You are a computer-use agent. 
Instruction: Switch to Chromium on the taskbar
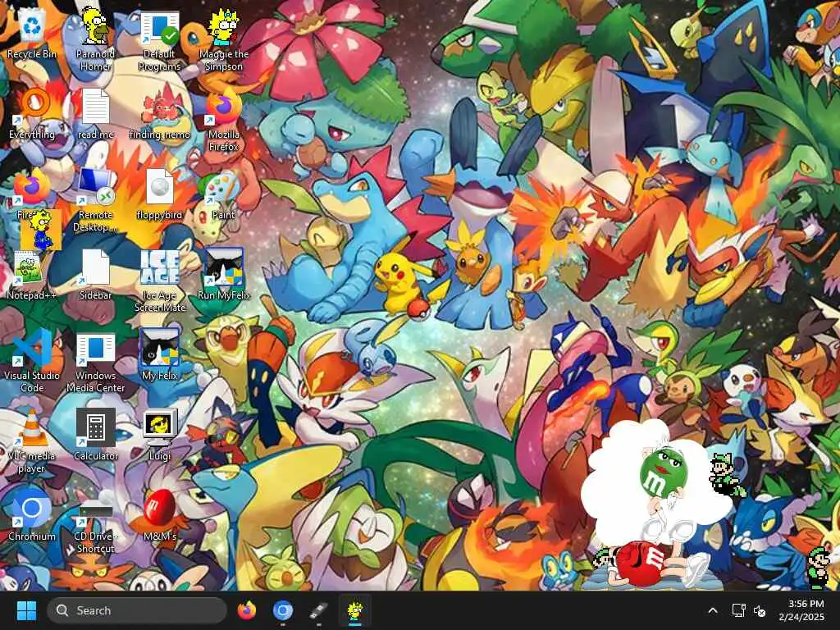tap(282, 610)
